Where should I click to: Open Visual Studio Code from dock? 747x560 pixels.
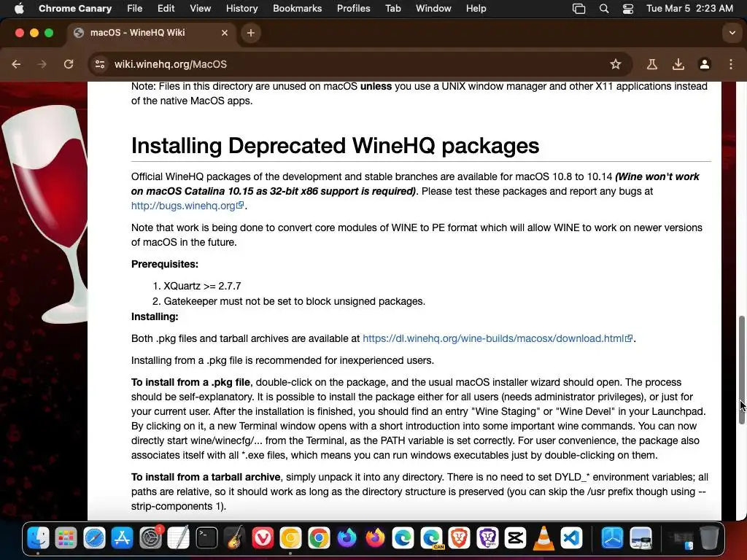click(x=572, y=538)
